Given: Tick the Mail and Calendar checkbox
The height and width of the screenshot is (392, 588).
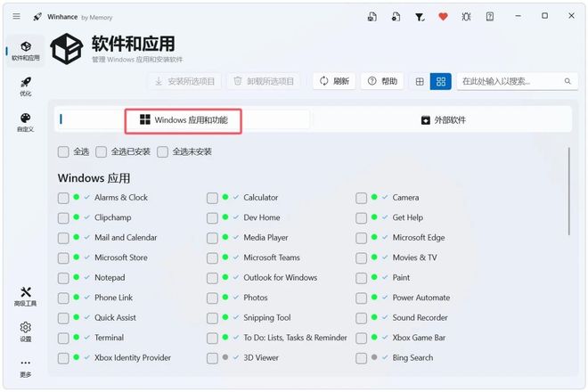Looking at the screenshot, I should [x=63, y=238].
